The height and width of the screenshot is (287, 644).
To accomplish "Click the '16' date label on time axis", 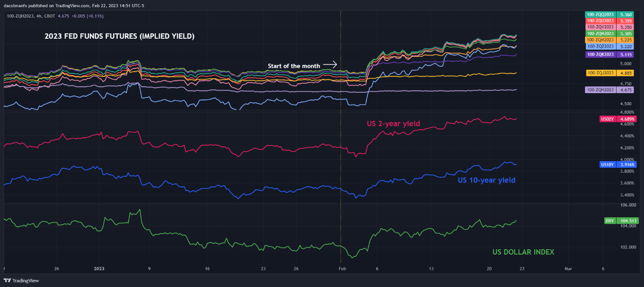I will [x=207, y=269].
